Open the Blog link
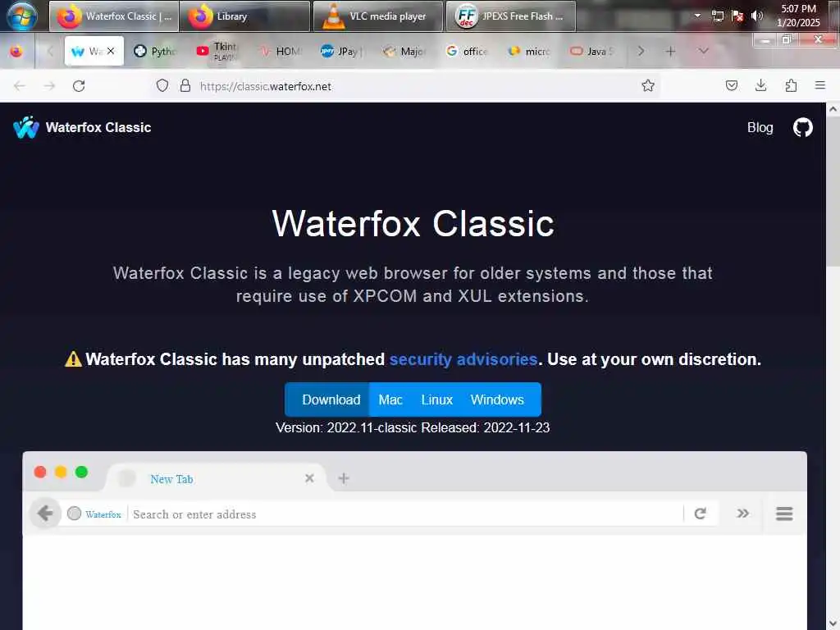This screenshot has height=630, width=840. point(760,127)
